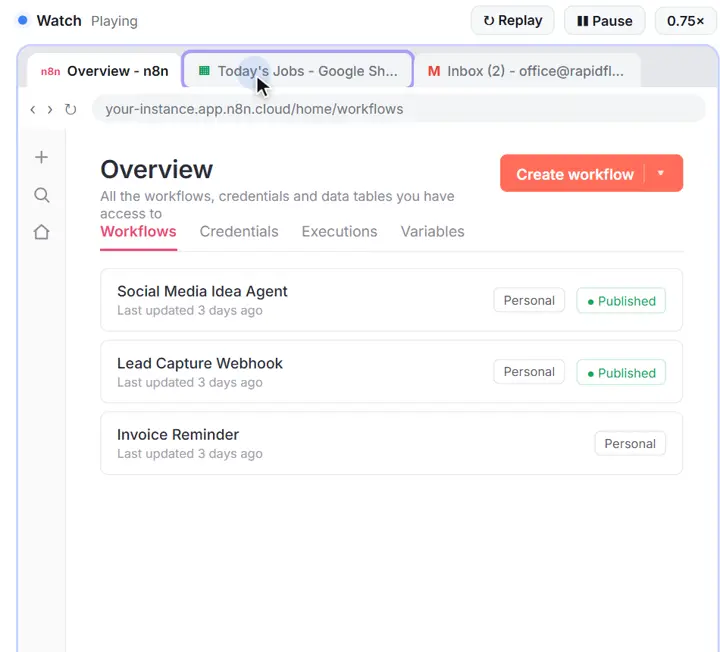720x652 pixels.
Task: Click 'Last updated 3 days ago' under Invoice Reminder
Action: [x=190, y=454]
